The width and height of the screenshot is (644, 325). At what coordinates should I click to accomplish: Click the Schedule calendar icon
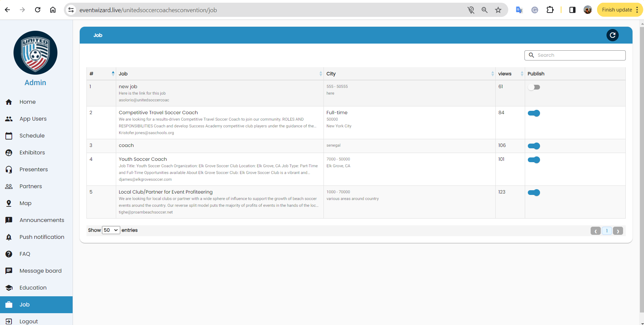(9, 136)
